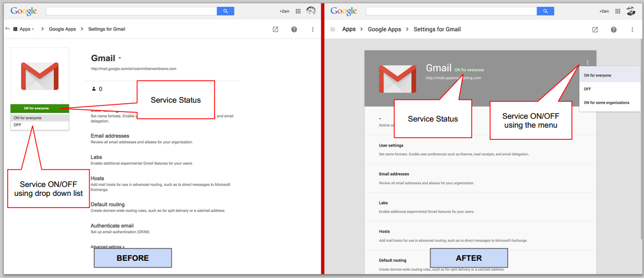Image resolution: width=644 pixels, height=278 pixels.
Task: Open the green 'ON for everyone' status dropdown
Action: 39,108
